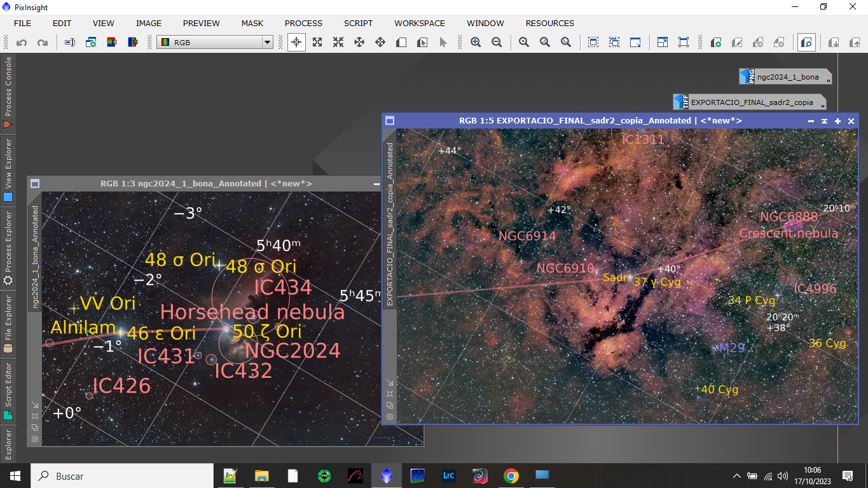Select the Readout mode crosshair tool
868x488 pixels.
coord(296,43)
